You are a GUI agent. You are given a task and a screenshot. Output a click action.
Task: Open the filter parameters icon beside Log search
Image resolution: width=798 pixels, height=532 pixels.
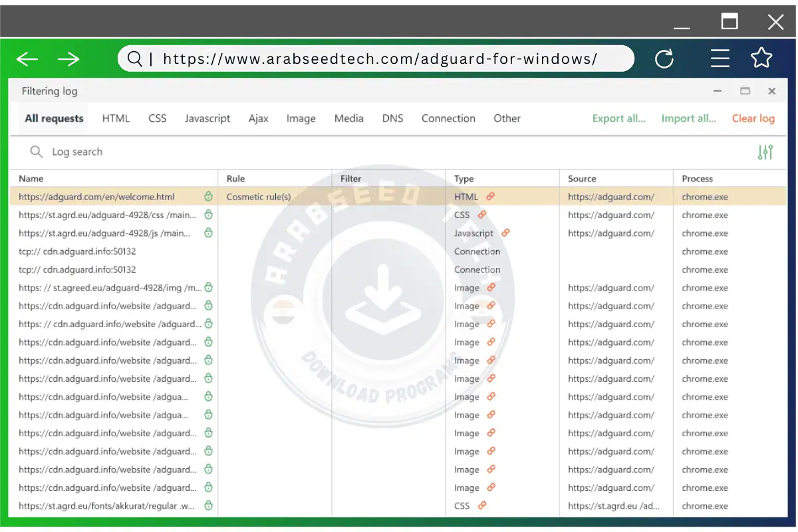click(765, 152)
